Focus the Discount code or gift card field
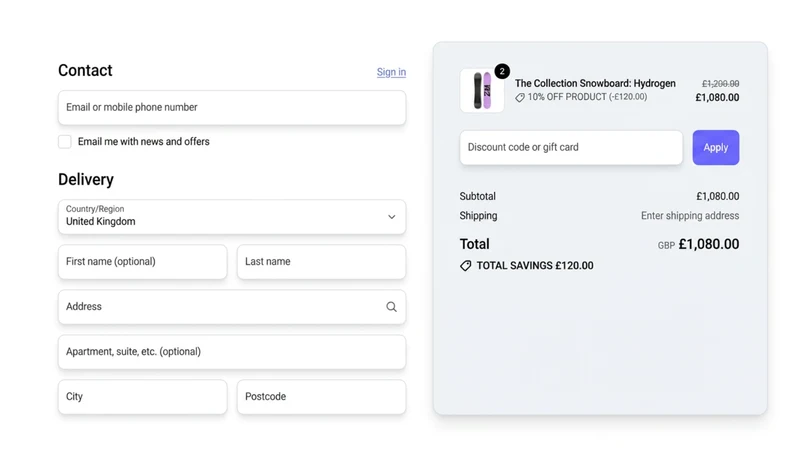The height and width of the screenshot is (450, 800). point(571,147)
